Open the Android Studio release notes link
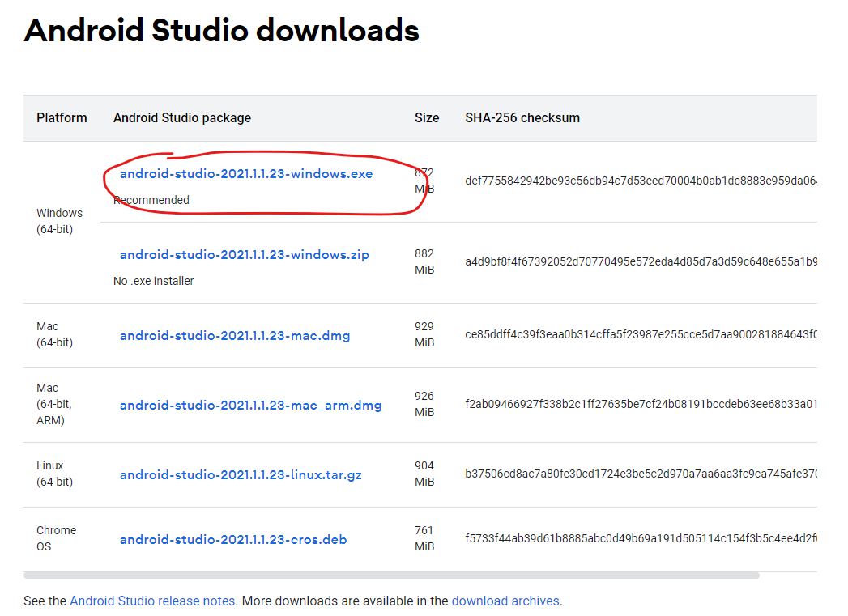This screenshot has height=616, width=848. [152, 601]
